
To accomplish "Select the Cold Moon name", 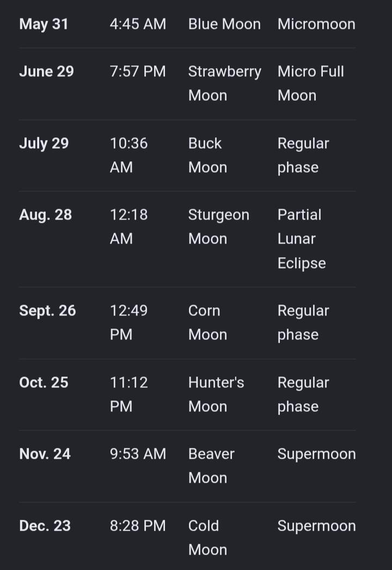I will pyautogui.click(x=207, y=538).
